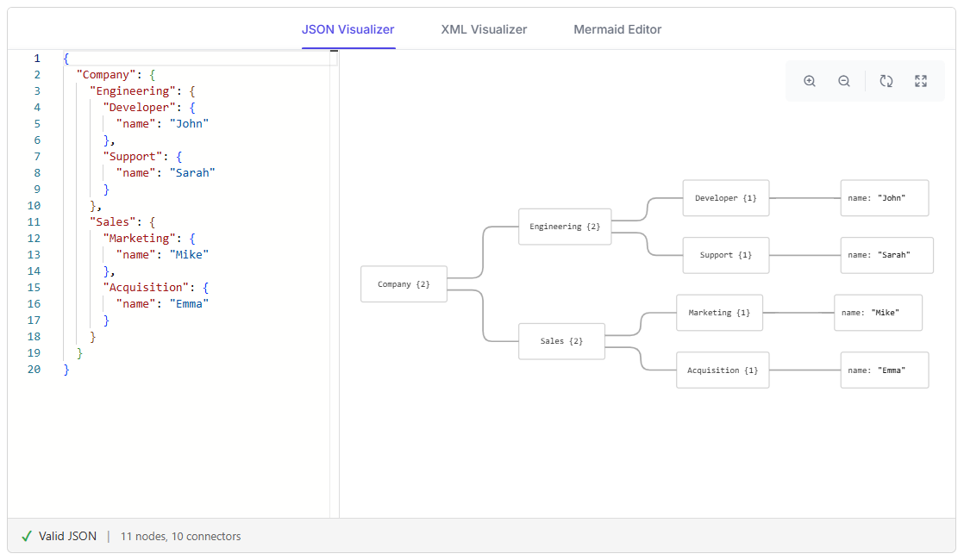Place cursor on line 5 "John" value
The width and height of the screenshot is (964, 560).
[x=190, y=123]
